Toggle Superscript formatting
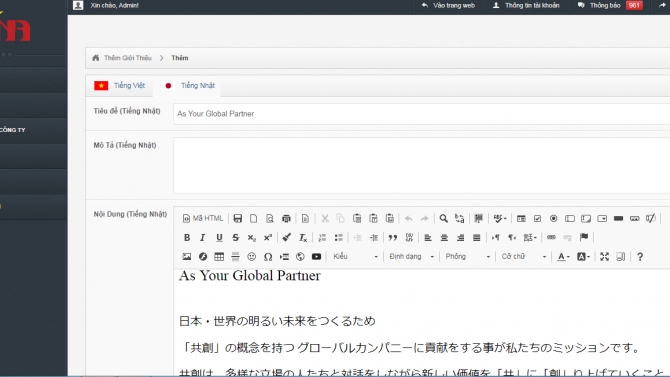Viewport: 670px width, 377px height. click(x=268, y=238)
